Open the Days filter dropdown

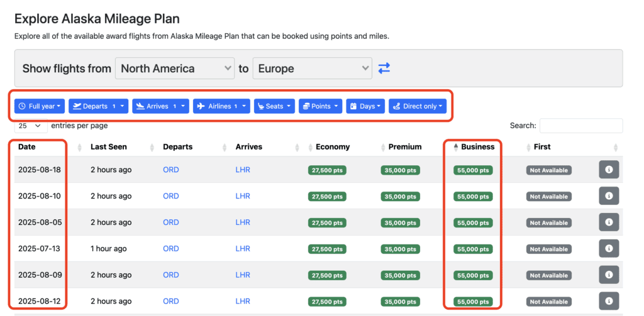365,106
